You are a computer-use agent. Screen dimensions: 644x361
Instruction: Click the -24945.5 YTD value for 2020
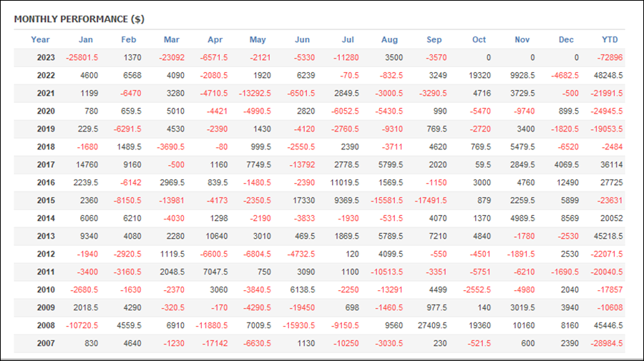tap(607, 112)
